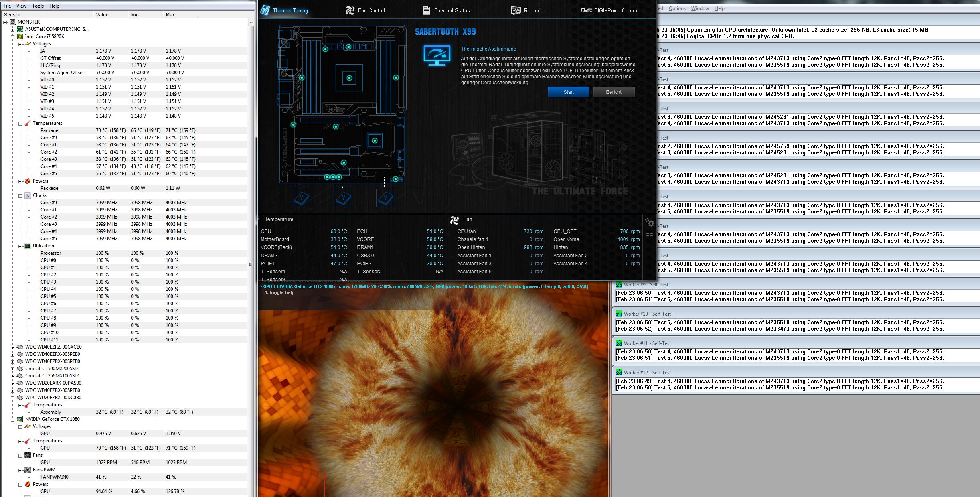
Task: Collapse the Utilization section
Action: point(20,246)
